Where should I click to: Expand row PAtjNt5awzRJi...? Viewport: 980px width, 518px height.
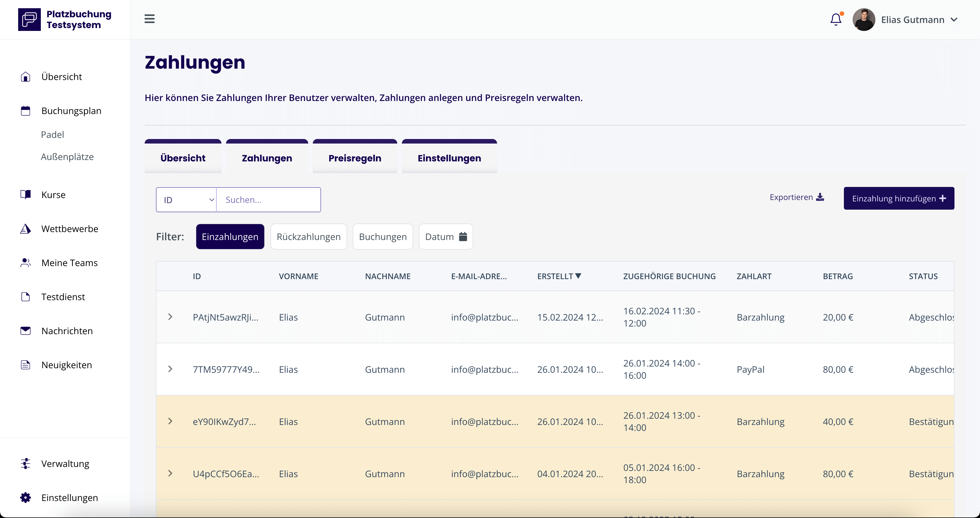coord(170,317)
